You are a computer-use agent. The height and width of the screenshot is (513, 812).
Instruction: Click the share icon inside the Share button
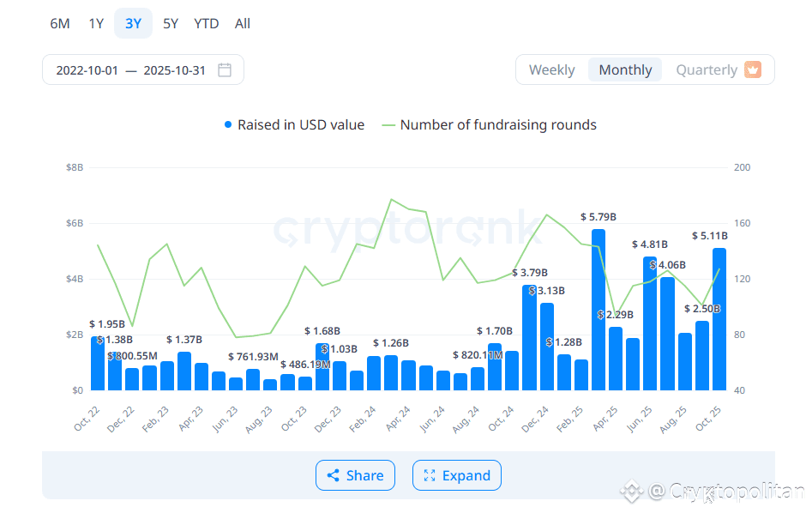click(x=335, y=475)
